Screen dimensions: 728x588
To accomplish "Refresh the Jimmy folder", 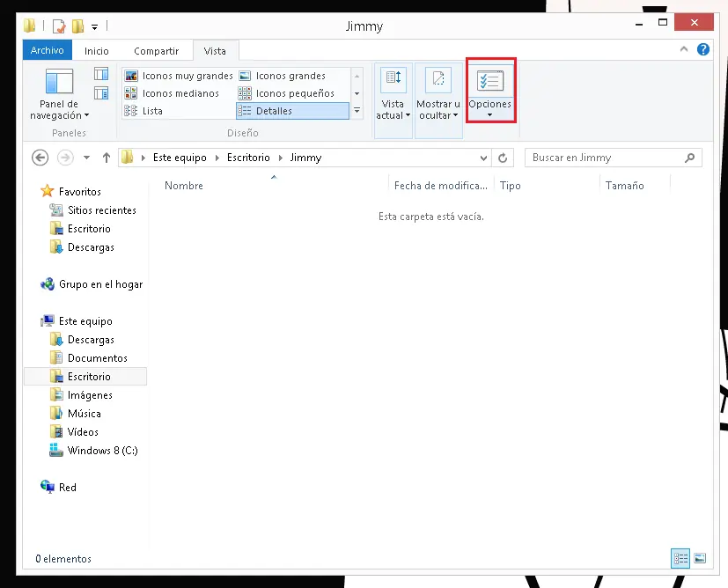I will point(503,158).
